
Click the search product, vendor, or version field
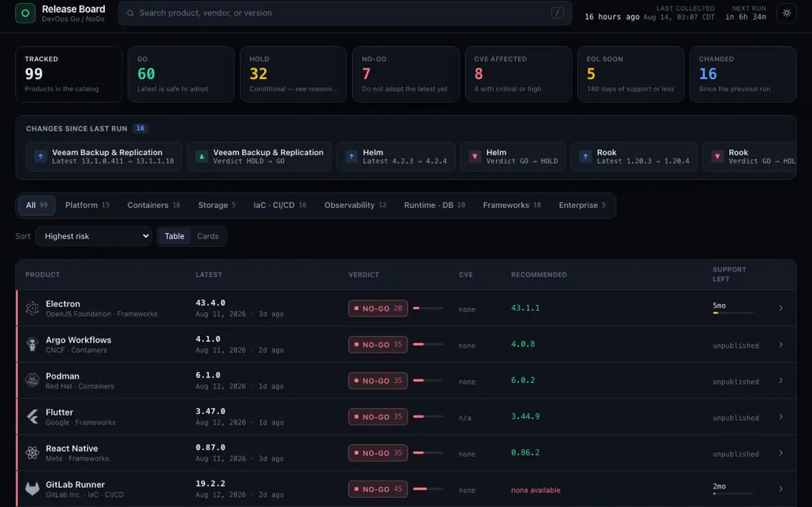[345, 13]
